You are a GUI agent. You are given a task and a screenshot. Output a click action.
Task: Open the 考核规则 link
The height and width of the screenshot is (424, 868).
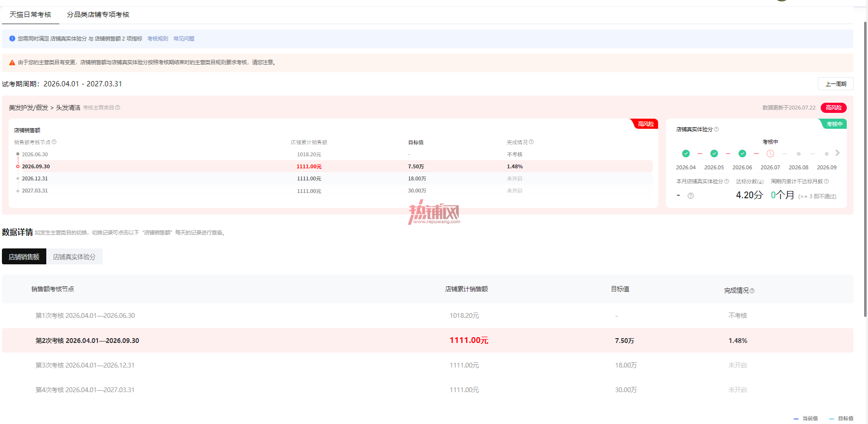point(158,39)
